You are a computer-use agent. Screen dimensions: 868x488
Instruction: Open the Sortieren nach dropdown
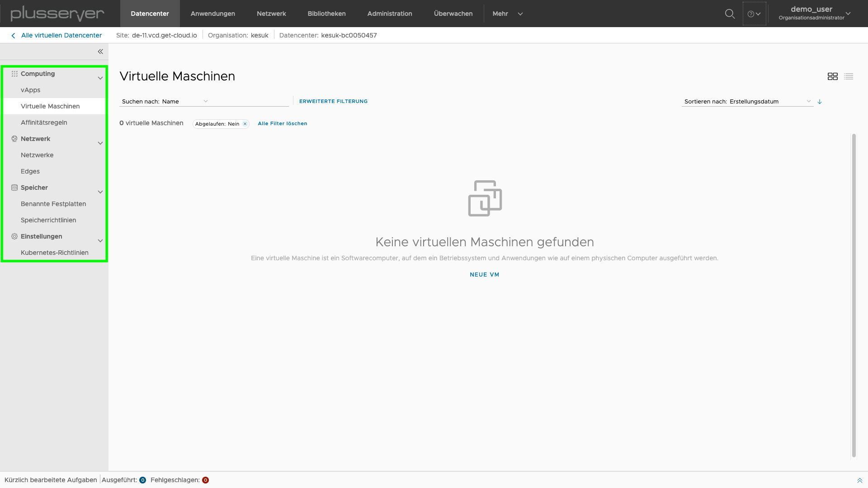click(x=747, y=101)
